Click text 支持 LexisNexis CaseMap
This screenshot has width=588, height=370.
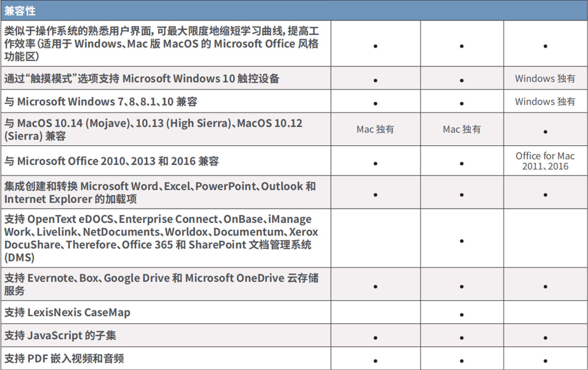pos(67,312)
